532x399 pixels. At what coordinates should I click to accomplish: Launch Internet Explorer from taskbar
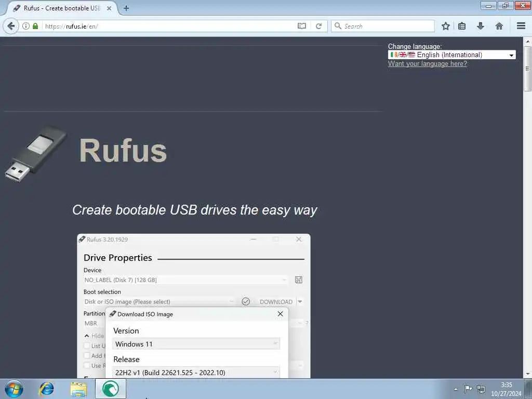46,389
